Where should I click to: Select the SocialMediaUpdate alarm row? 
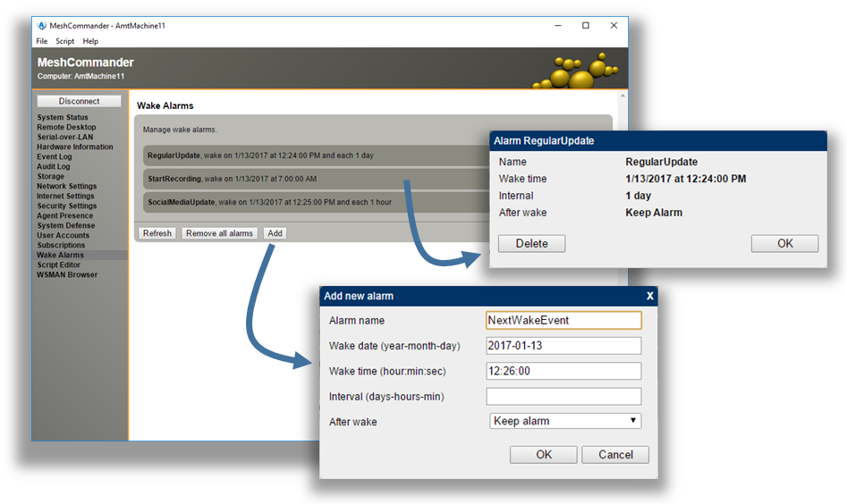317,202
